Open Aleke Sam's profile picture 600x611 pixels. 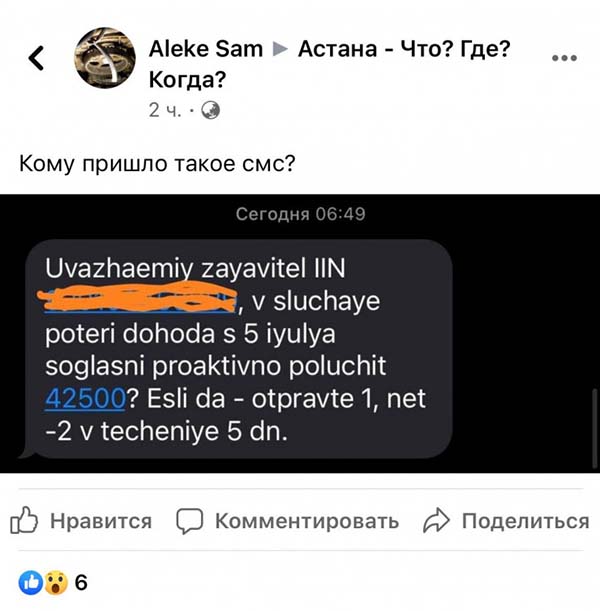105,58
